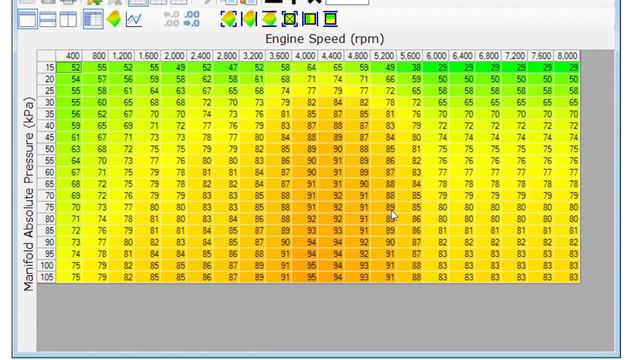Select cell 61 at 25 kPa, 1,200 rpm

[121, 91]
